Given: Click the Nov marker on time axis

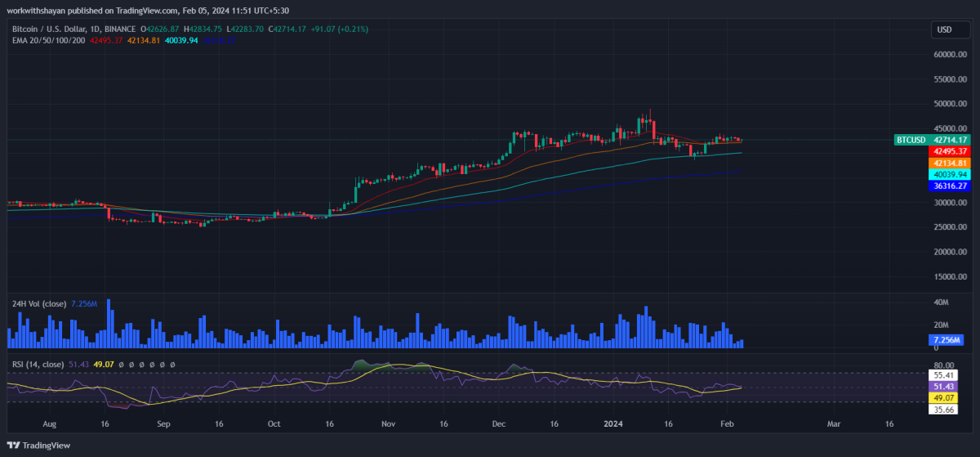Looking at the screenshot, I should click(x=389, y=425).
